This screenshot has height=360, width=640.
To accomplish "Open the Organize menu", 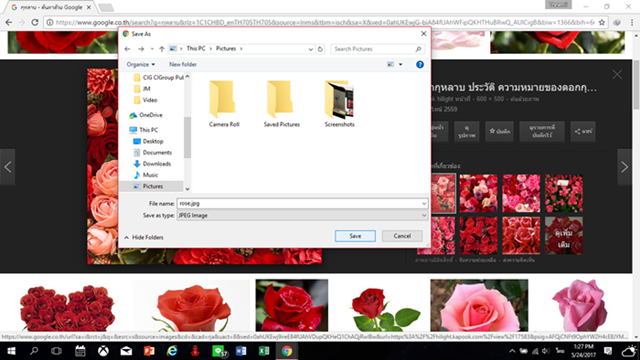I will click(140, 64).
